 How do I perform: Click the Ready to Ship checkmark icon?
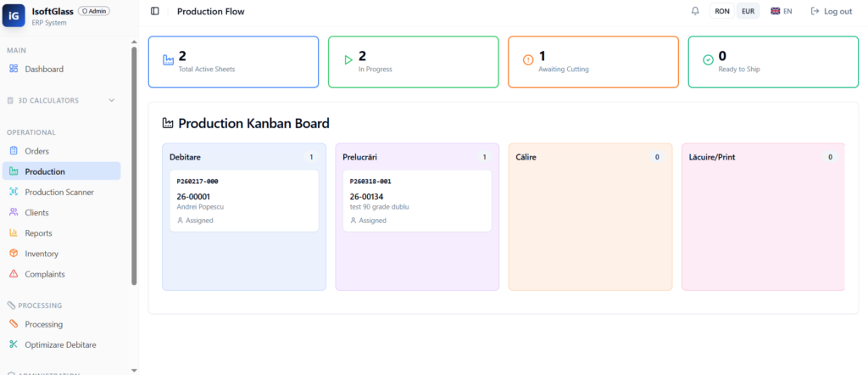tap(708, 60)
